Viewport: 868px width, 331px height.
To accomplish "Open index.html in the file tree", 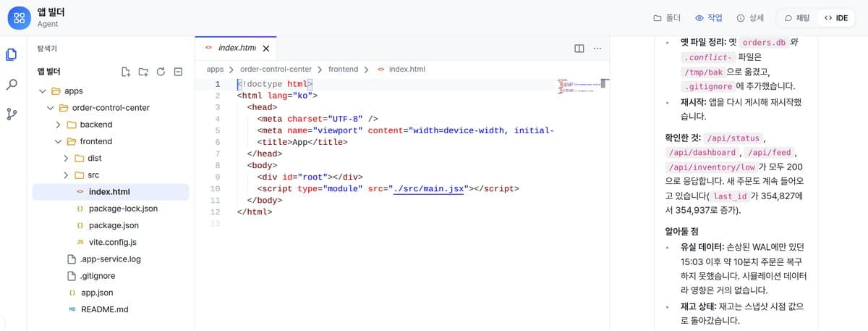I will (111, 192).
